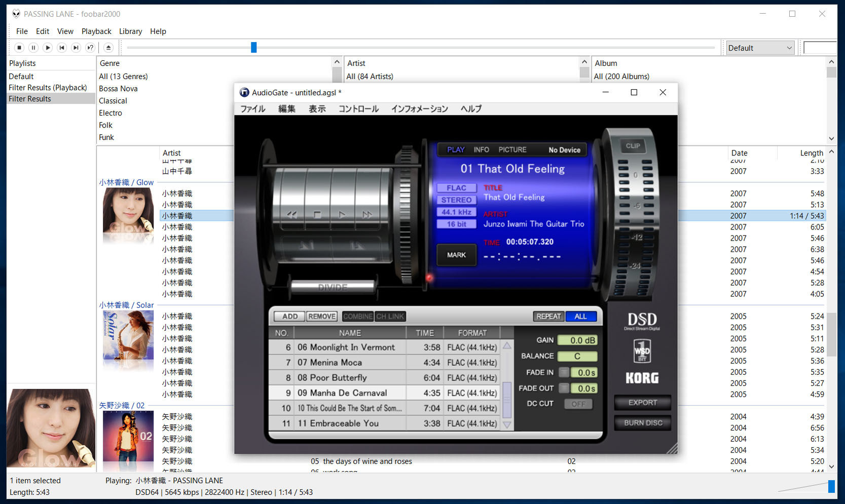This screenshot has width=845, height=504.
Task: Click the foobar2000 seek bar handle
Action: click(253, 48)
